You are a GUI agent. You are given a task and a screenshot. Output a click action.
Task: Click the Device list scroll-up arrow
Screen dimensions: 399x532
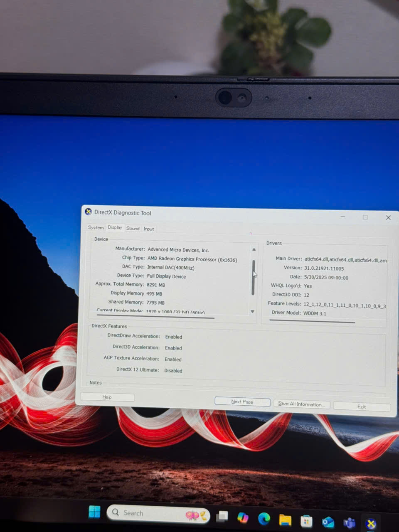(x=254, y=249)
